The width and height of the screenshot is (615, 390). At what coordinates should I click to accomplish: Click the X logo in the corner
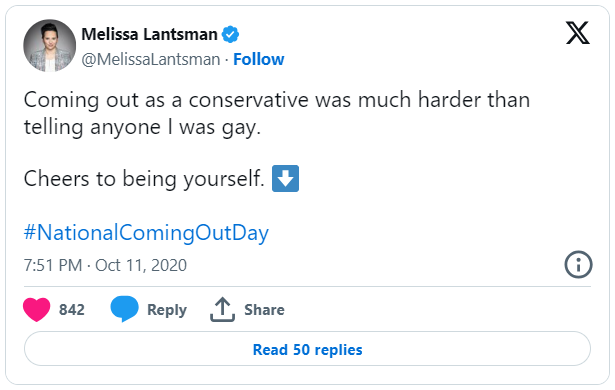point(577,33)
